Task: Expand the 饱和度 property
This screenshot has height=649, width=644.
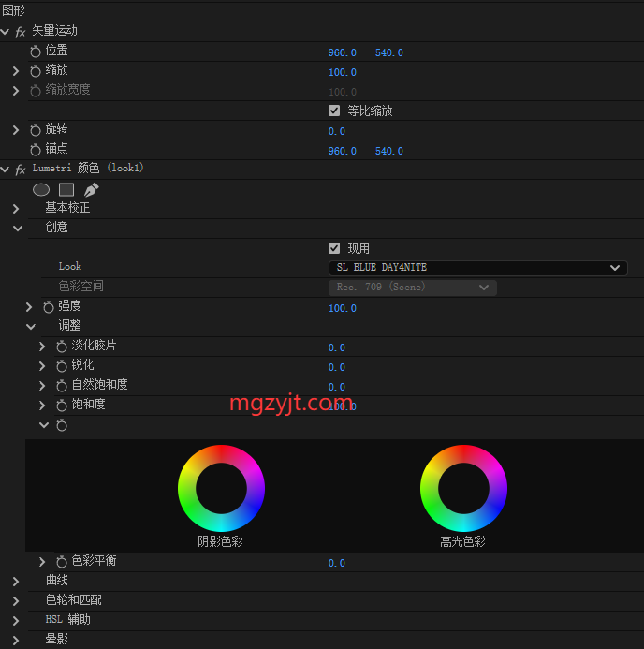Action: [42, 406]
